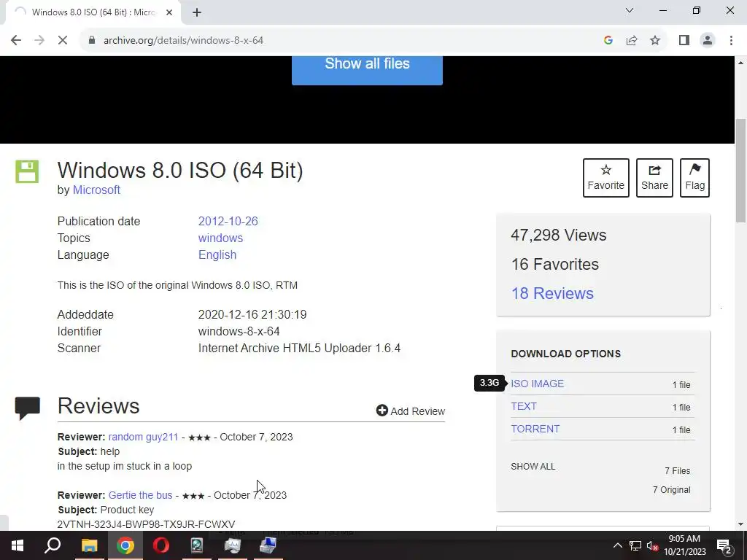
Task: Click SHOW ALL download files
Action: (533, 467)
